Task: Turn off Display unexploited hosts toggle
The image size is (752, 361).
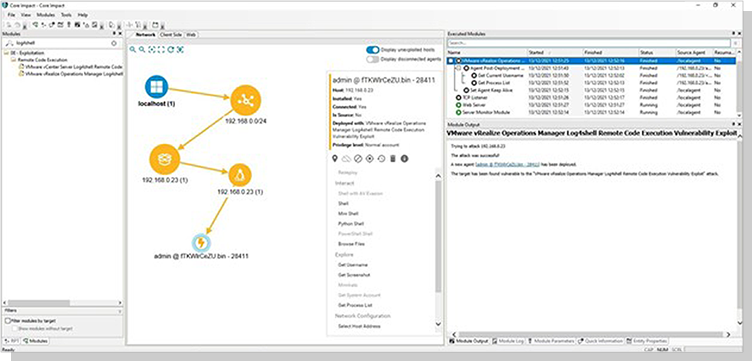Action: coord(373,50)
